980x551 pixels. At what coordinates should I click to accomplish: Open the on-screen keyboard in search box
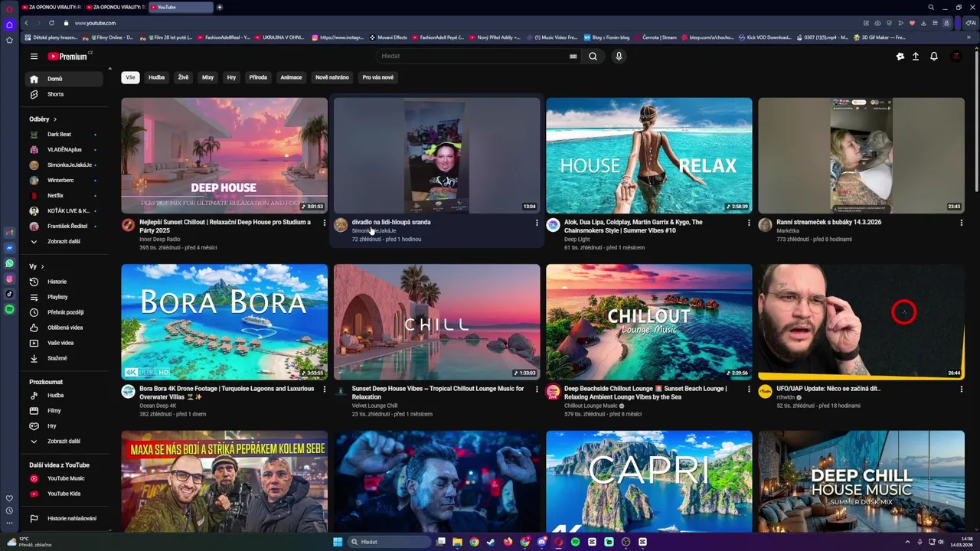(573, 56)
